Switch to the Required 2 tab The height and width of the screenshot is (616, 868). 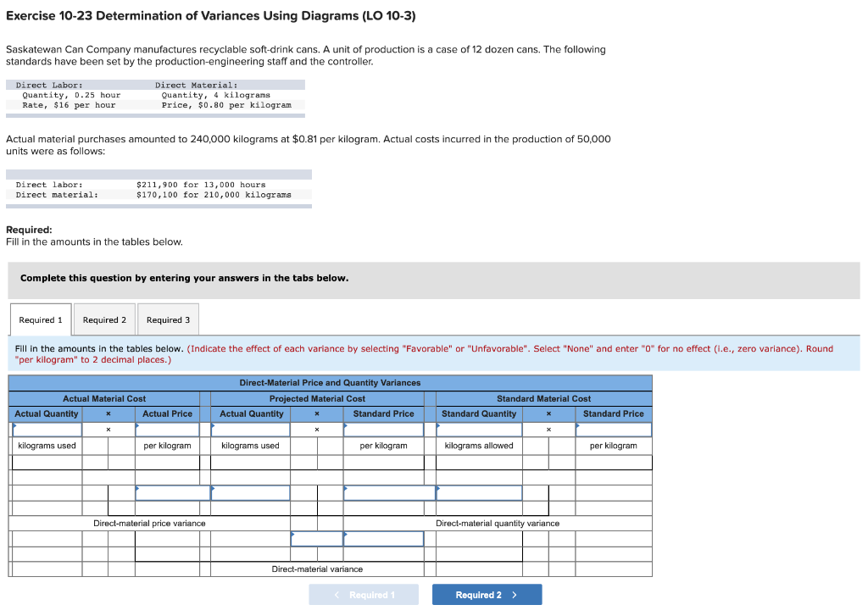104,319
